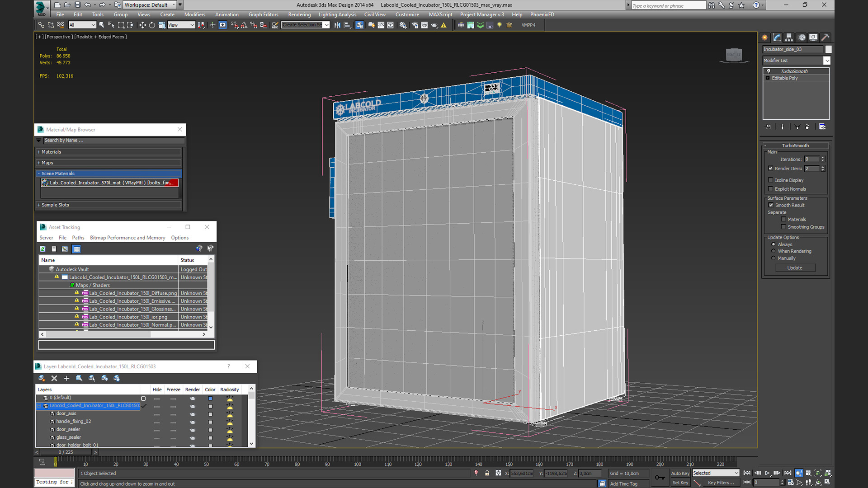Enable Separate by Materials checkbox
This screenshot has height=488, width=868.
tap(783, 220)
